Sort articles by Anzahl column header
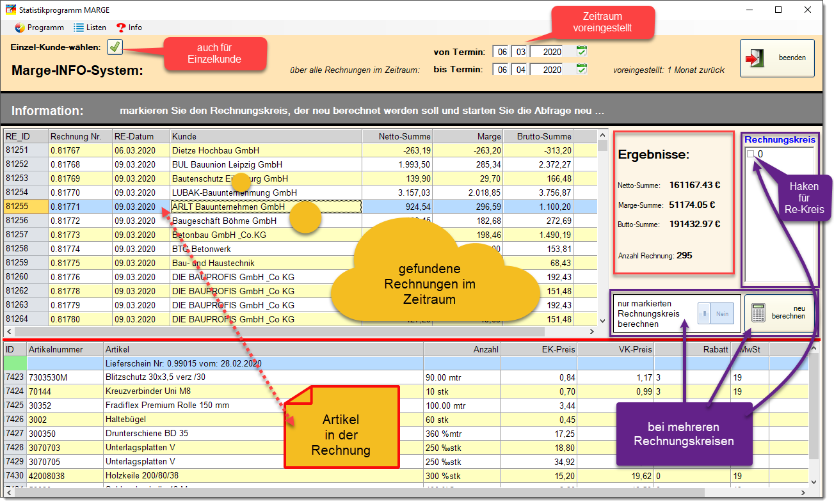The height and width of the screenshot is (504, 834). click(462, 349)
